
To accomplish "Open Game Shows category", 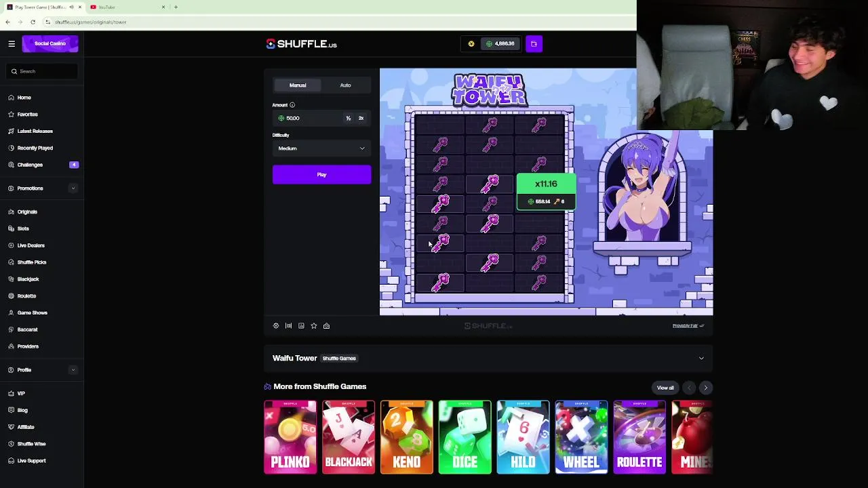I will coord(32,313).
